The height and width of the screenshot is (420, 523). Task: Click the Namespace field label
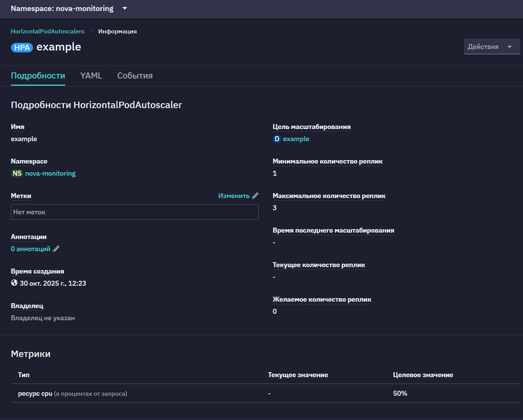pyautogui.click(x=29, y=161)
